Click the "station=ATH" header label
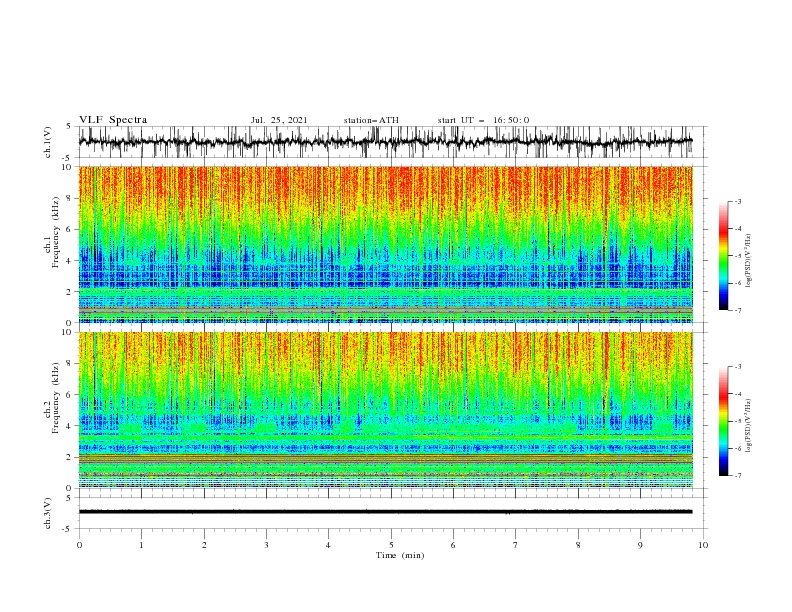The width and height of the screenshot is (792, 612). pyautogui.click(x=371, y=120)
